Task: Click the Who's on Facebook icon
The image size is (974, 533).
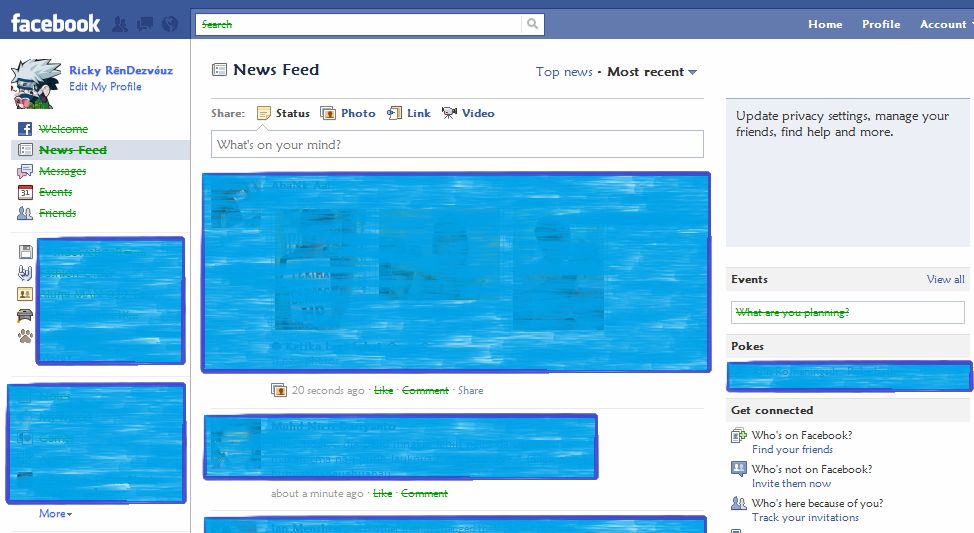Action: click(x=739, y=435)
